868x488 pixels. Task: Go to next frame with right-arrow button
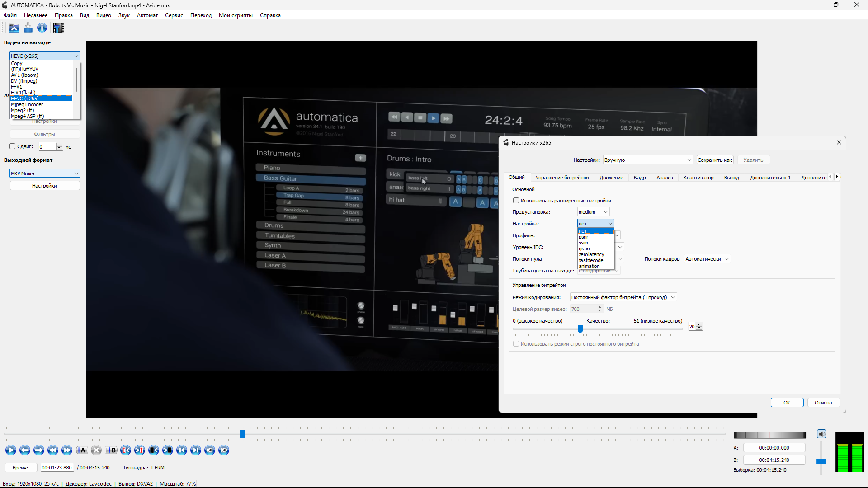pyautogui.click(x=39, y=450)
